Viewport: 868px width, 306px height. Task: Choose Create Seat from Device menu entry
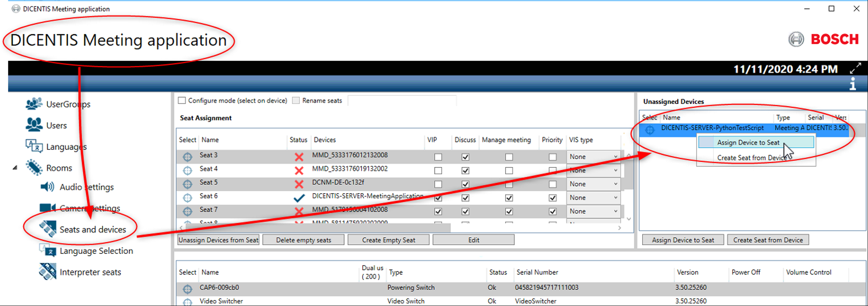click(751, 158)
